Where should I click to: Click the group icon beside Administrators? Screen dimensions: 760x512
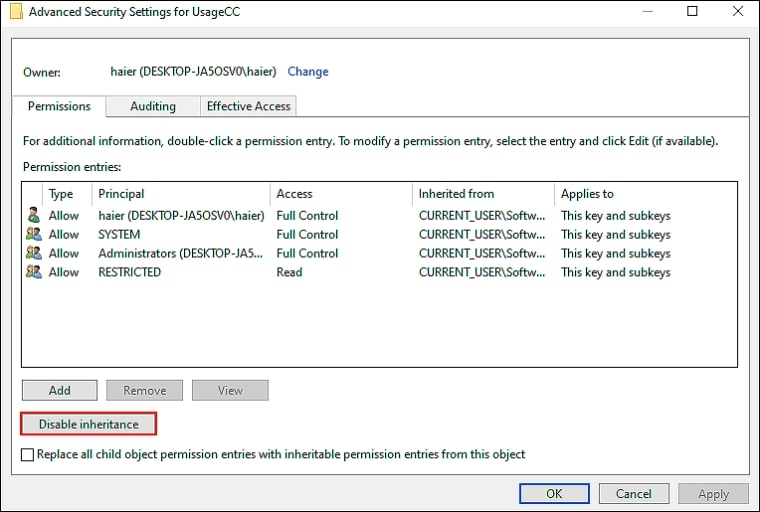[x=33, y=253]
